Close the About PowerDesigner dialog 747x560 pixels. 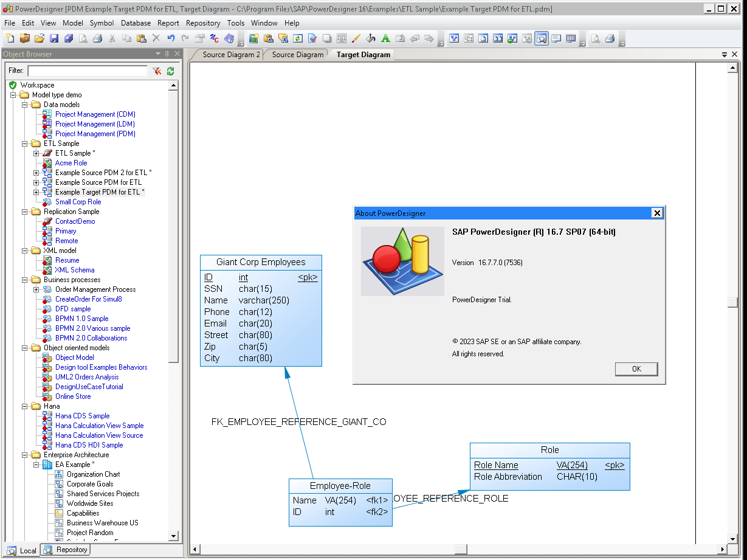(656, 213)
